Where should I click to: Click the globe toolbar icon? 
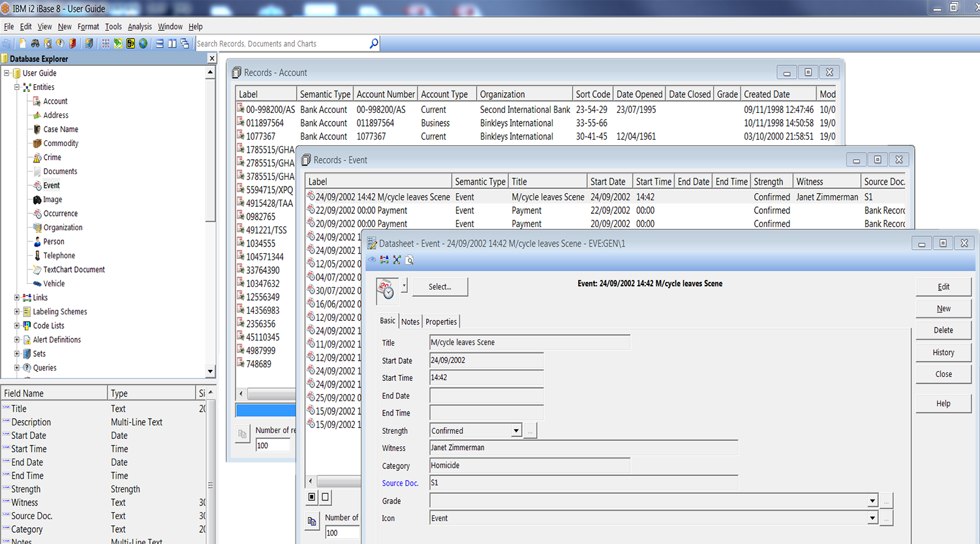tap(143, 44)
